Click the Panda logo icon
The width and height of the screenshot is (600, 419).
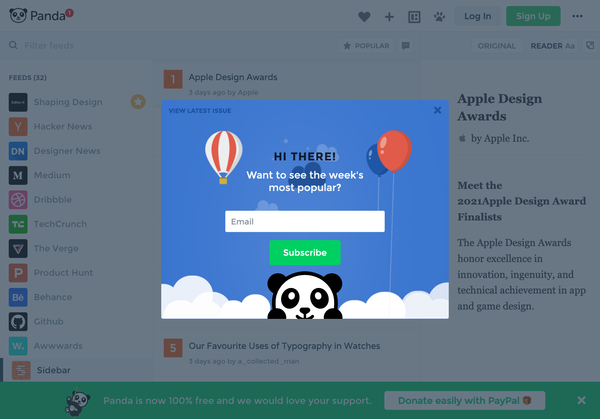pos(18,16)
